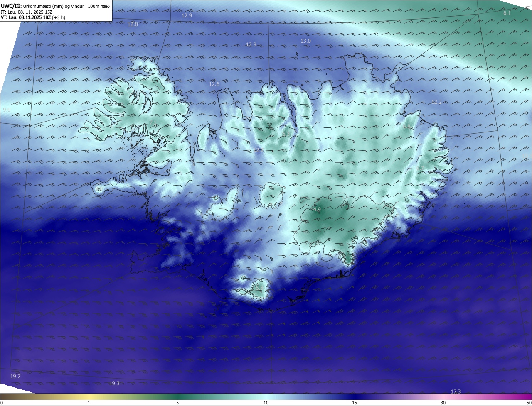
Task: Select the 12.8 value label
Action: tap(133, 24)
